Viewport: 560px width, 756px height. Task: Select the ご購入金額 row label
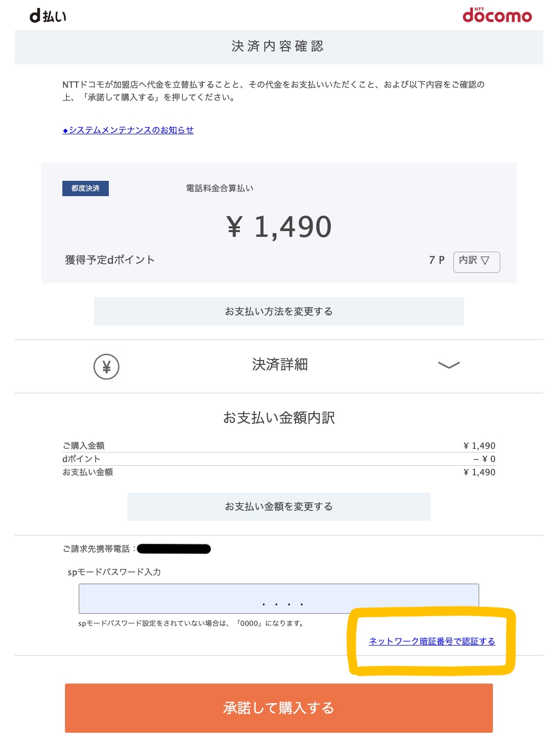pyautogui.click(x=83, y=446)
